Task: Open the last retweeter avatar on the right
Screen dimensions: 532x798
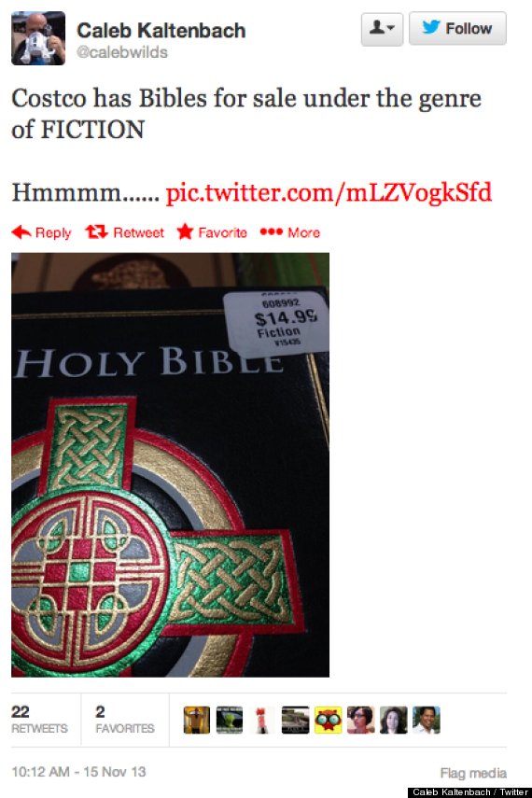Action: 427,720
